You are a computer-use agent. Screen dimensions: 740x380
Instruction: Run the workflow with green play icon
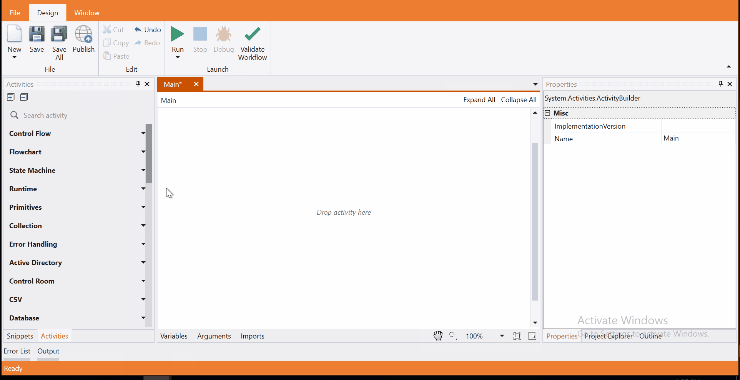pos(177,34)
